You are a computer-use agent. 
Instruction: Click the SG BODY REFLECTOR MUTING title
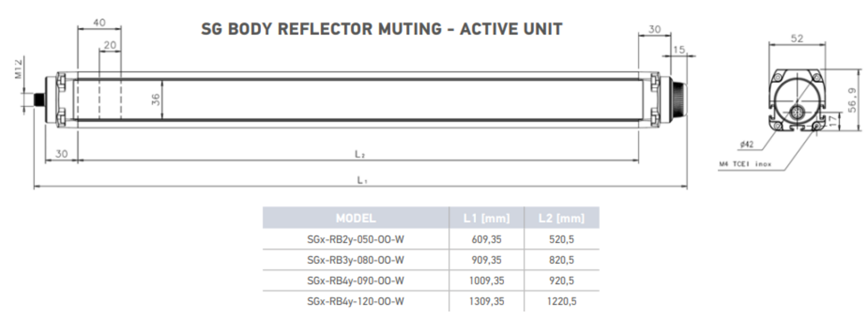(x=381, y=29)
